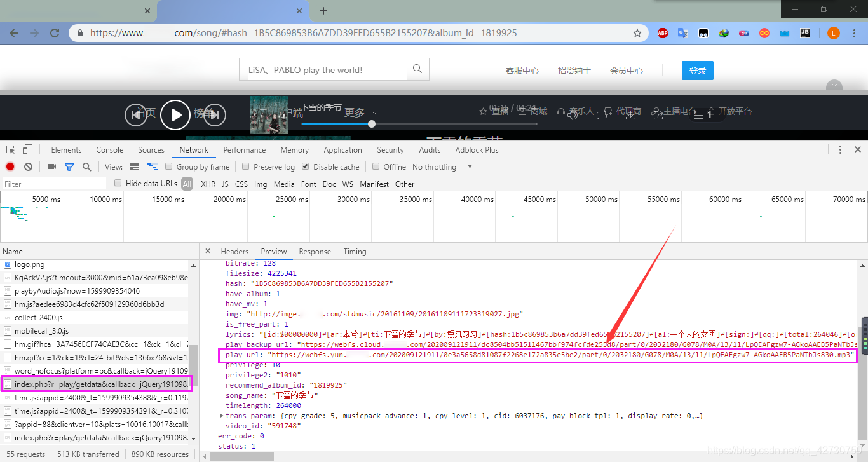Enable Group by frame checkbox
868x462 pixels.
pyautogui.click(x=169, y=166)
